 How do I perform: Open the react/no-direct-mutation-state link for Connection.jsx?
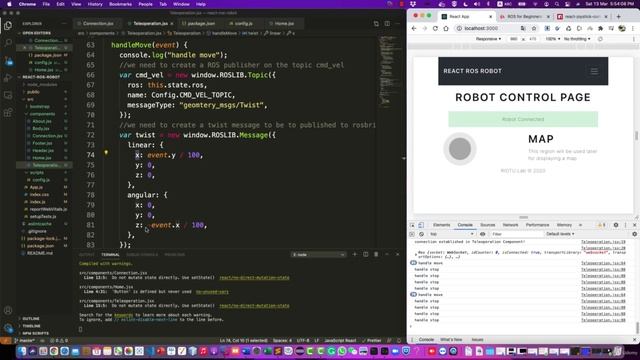coord(254,278)
